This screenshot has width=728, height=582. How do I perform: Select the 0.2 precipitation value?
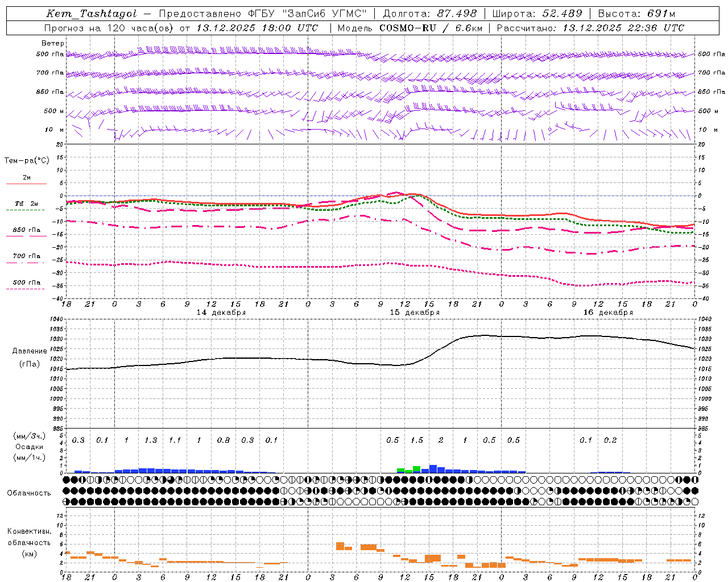610,440
